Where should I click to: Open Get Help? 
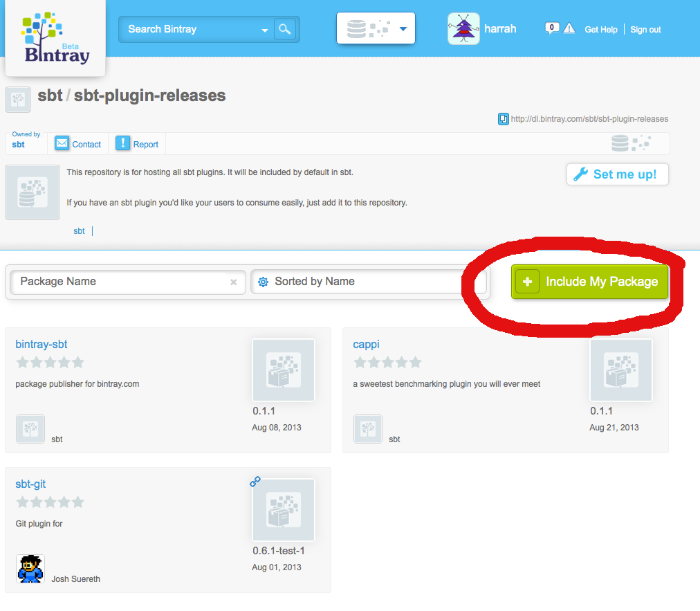tap(601, 30)
